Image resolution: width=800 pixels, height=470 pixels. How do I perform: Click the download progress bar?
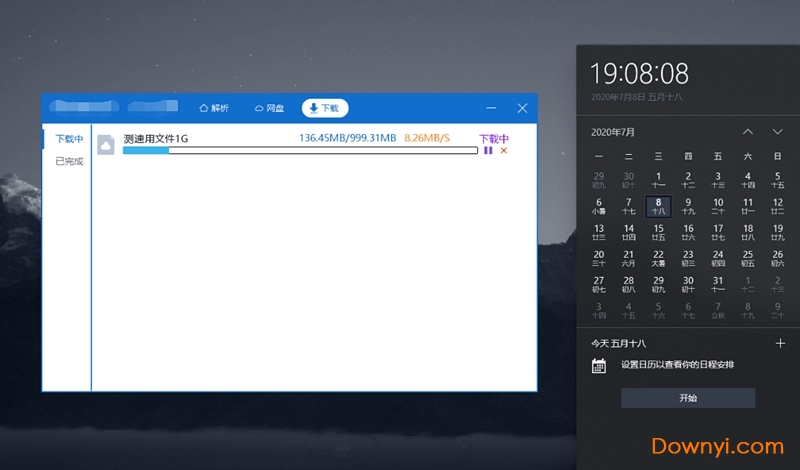tap(300, 151)
